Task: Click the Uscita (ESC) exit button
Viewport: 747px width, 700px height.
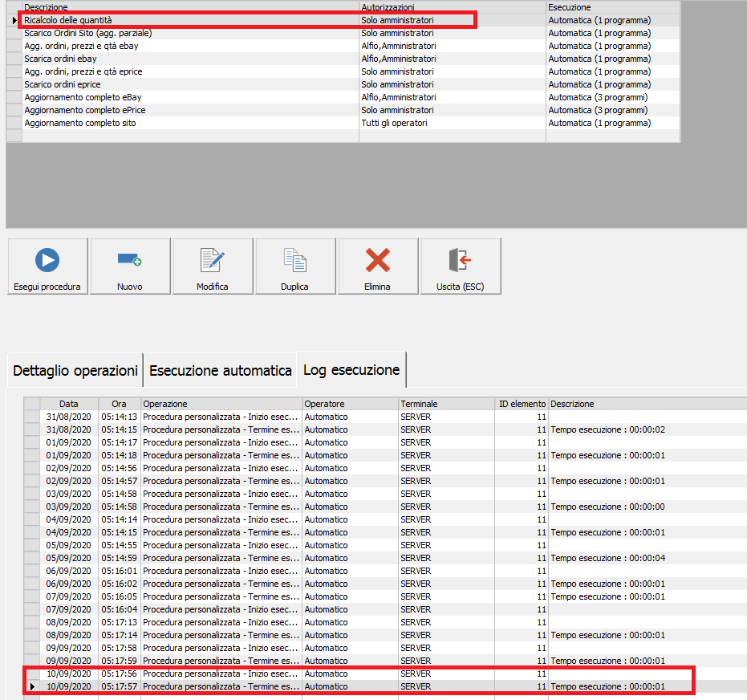Action: pyautogui.click(x=461, y=267)
